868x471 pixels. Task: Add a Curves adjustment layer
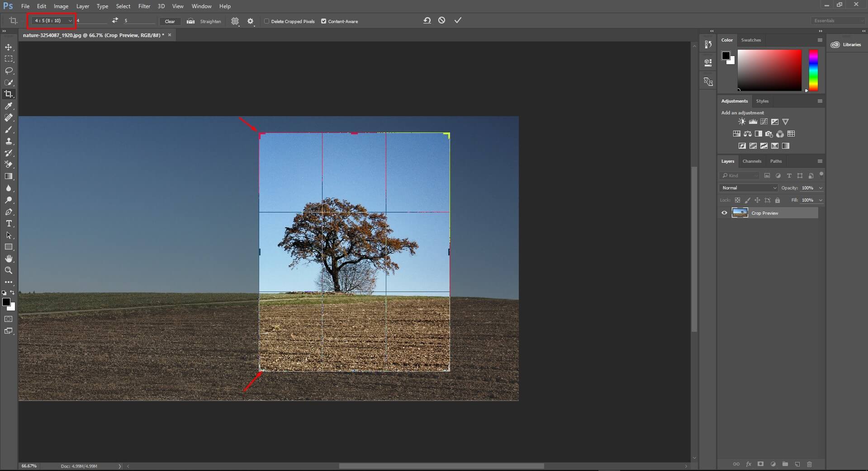tap(764, 122)
